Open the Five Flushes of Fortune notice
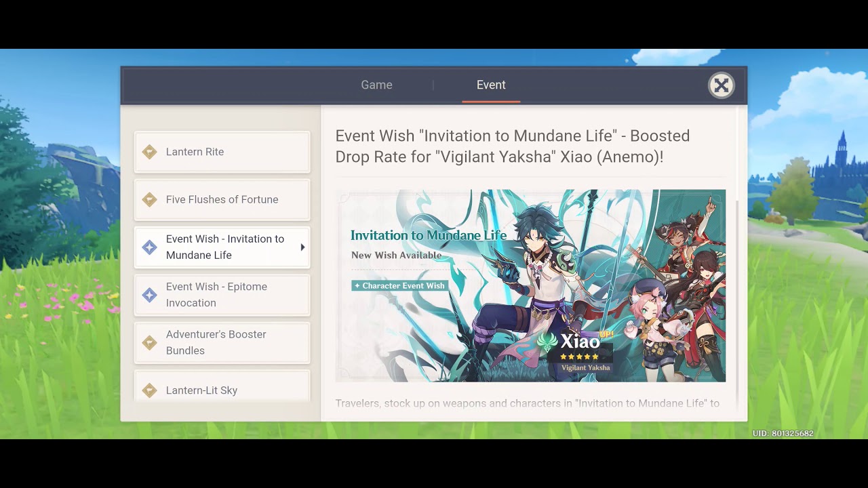 click(222, 199)
